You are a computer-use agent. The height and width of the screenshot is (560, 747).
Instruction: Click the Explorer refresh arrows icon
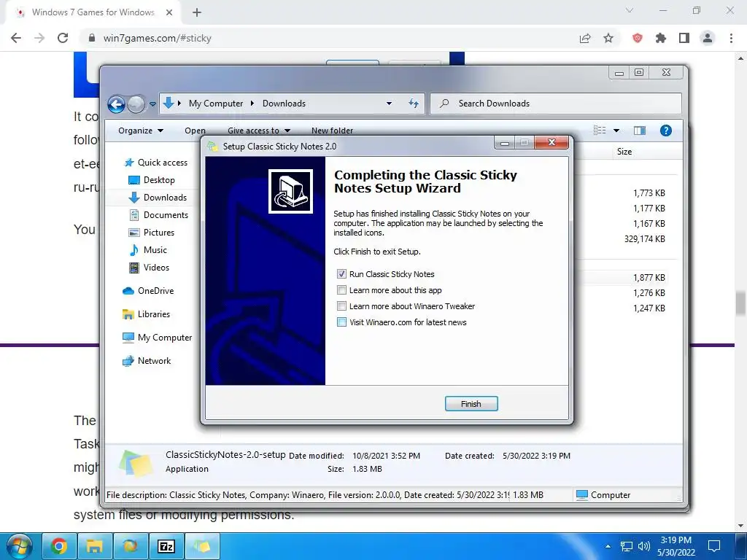pos(414,104)
